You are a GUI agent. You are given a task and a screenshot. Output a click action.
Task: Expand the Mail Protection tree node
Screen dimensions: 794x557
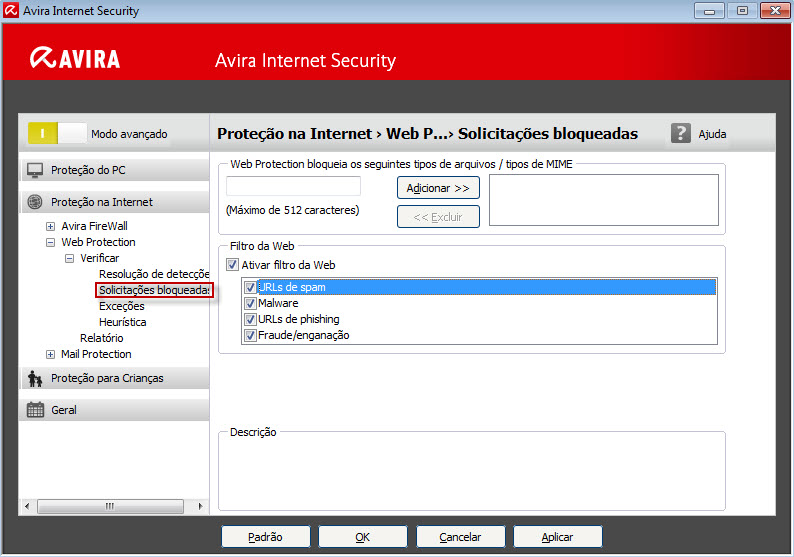click(x=50, y=354)
